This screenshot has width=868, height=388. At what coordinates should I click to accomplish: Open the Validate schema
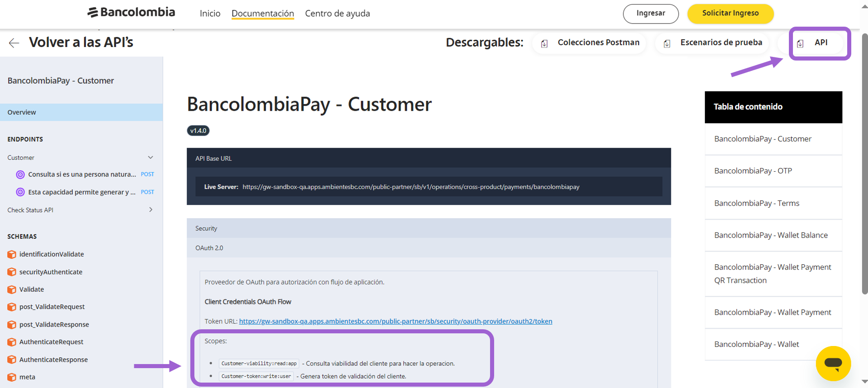(32, 290)
